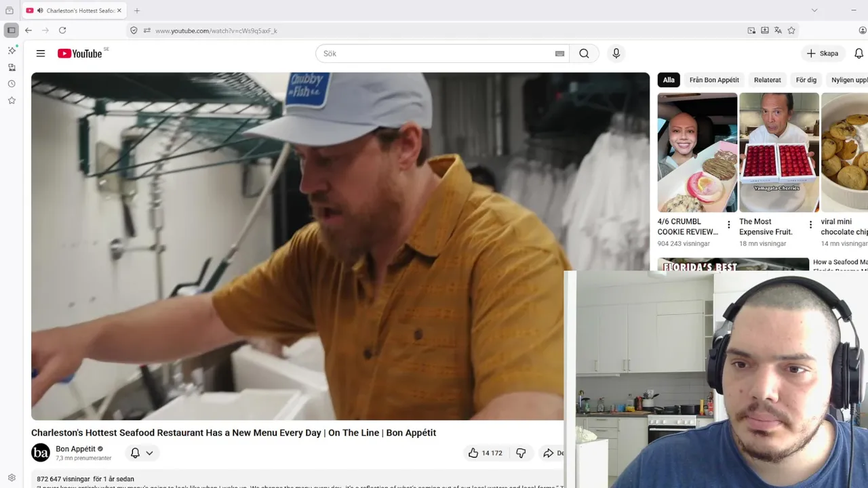Open the sidebar bookmarks star icon
868x488 pixels.
tap(12, 100)
